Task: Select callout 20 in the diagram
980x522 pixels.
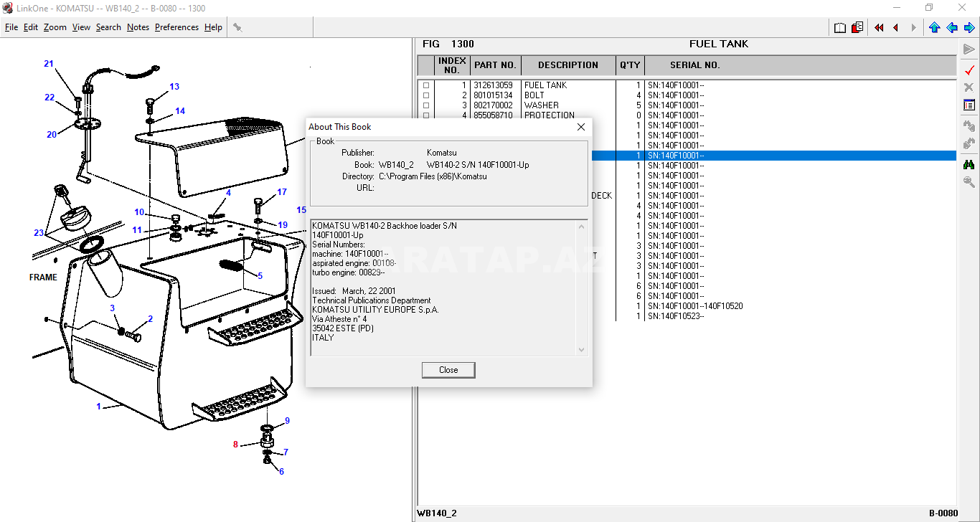Action: tap(52, 134)
